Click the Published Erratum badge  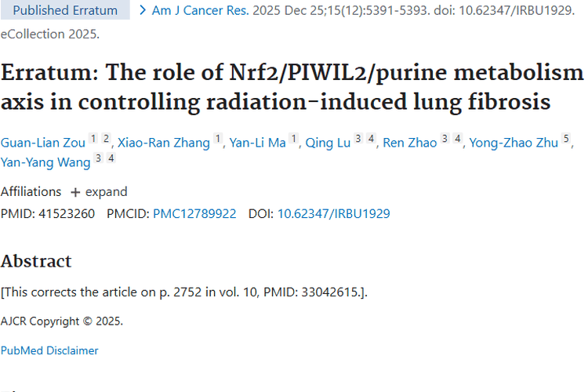[65, 11]
